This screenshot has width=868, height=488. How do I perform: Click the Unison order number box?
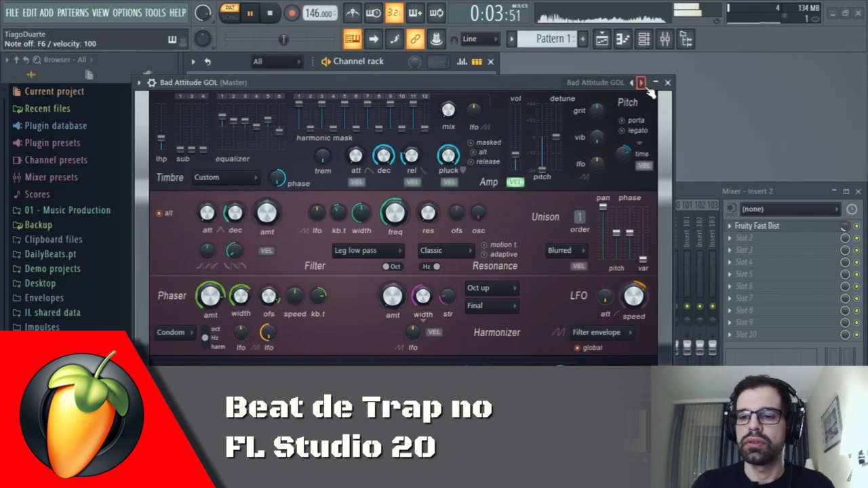pyautogui.click(x=579, y=217)
